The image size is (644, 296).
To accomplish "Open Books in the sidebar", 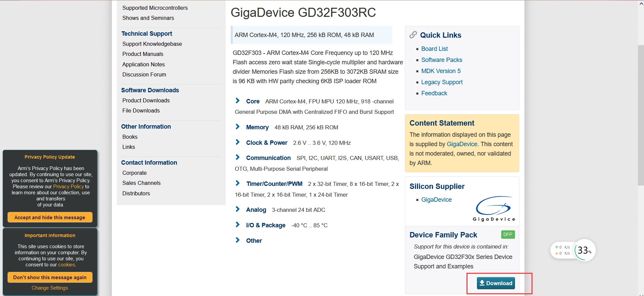I will [x=130, y=137].
